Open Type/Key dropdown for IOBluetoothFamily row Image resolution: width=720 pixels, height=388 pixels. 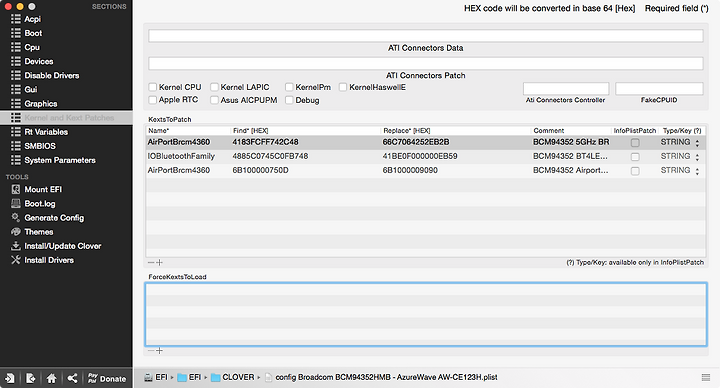(x=697, y=157)
